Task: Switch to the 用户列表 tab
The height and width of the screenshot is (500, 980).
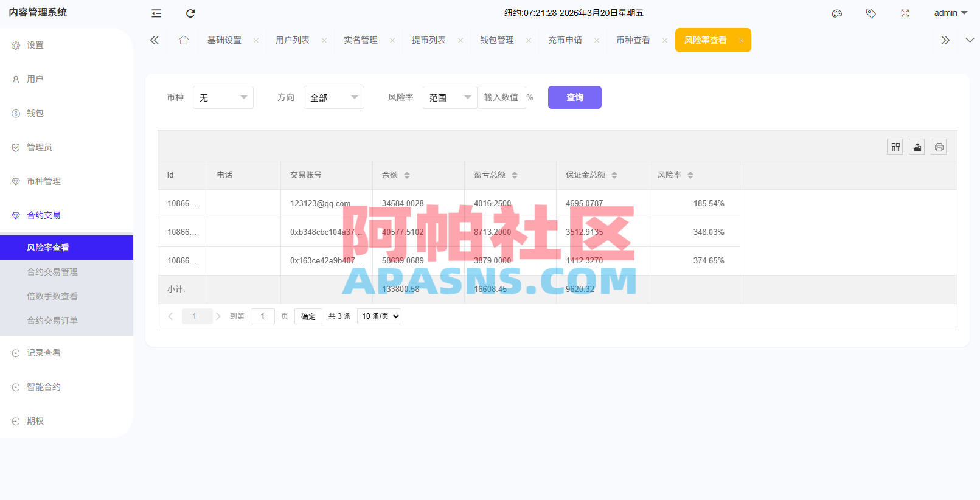Action: pos(293,40)
